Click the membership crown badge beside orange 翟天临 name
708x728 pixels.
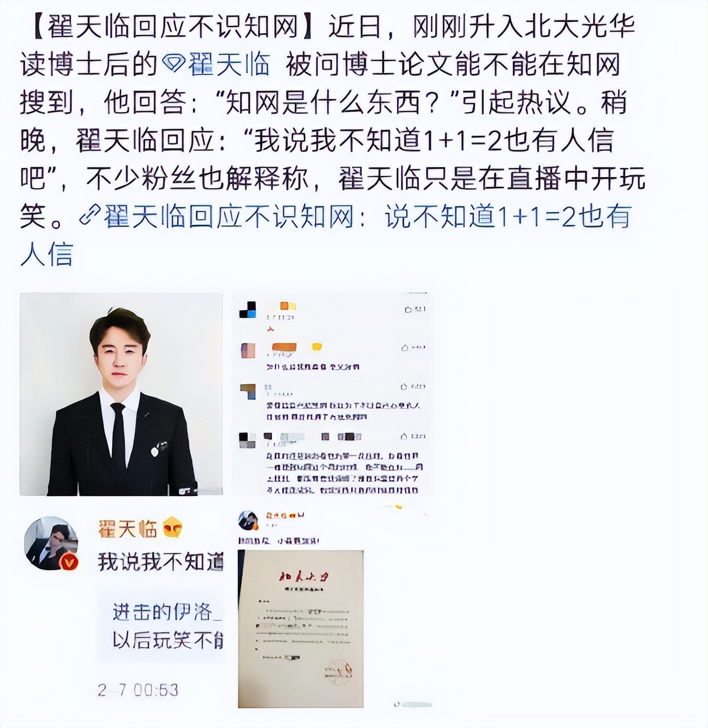(x=173, y=528)
